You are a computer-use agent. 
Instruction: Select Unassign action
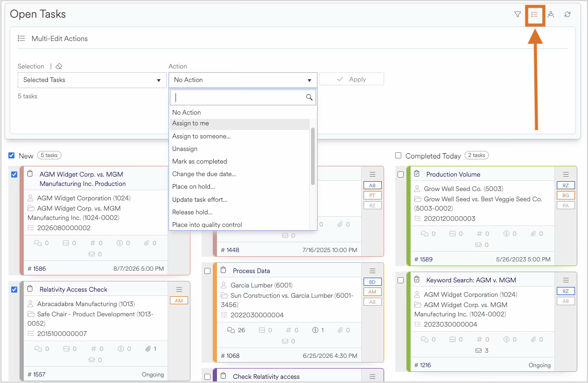coord(240,149)
